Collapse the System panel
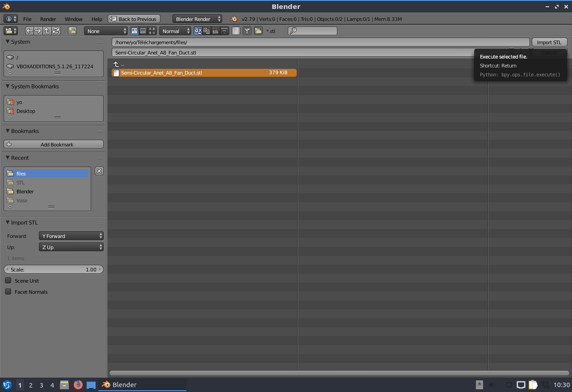 [x=8, y=42]
